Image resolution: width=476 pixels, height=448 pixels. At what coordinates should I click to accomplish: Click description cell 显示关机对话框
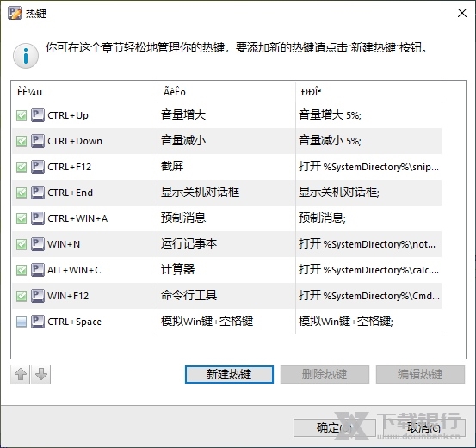click(x=200, y=193)
